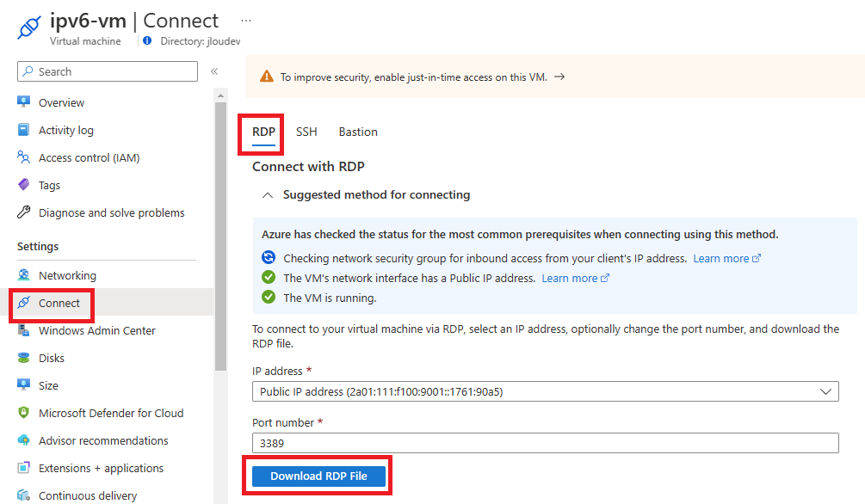Switch to the Bastion tab
Viewport: 865px width, 504px height.
(x=358, y=132)
